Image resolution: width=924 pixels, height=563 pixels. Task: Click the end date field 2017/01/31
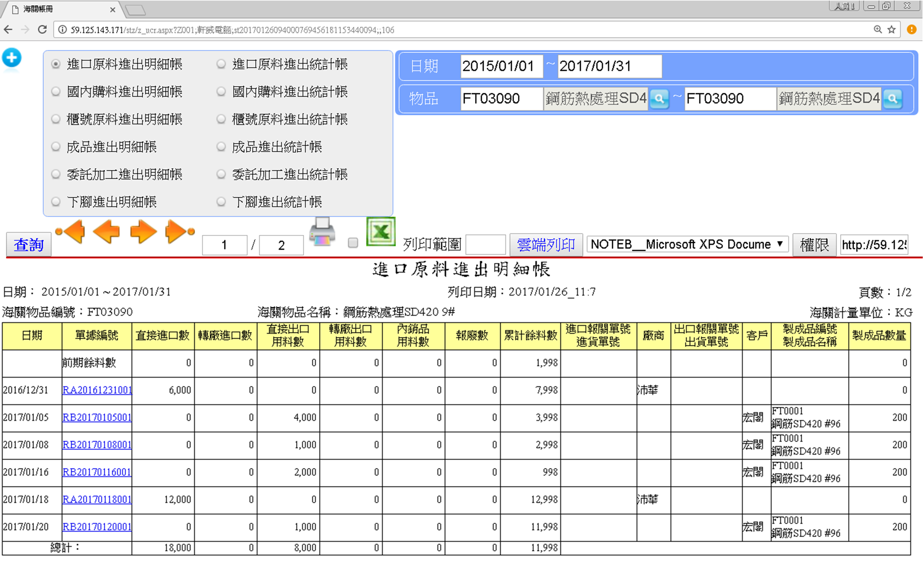pos(610,66)
